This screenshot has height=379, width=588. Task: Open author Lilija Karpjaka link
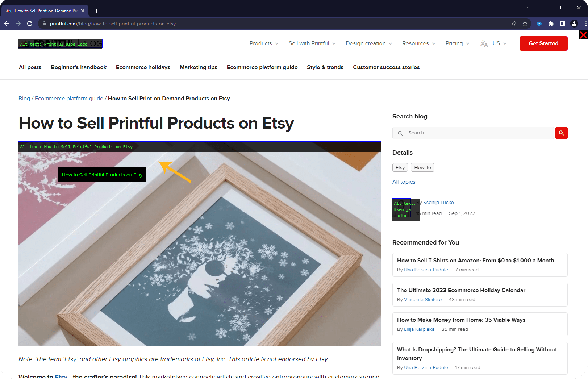[x=419, y=329]
